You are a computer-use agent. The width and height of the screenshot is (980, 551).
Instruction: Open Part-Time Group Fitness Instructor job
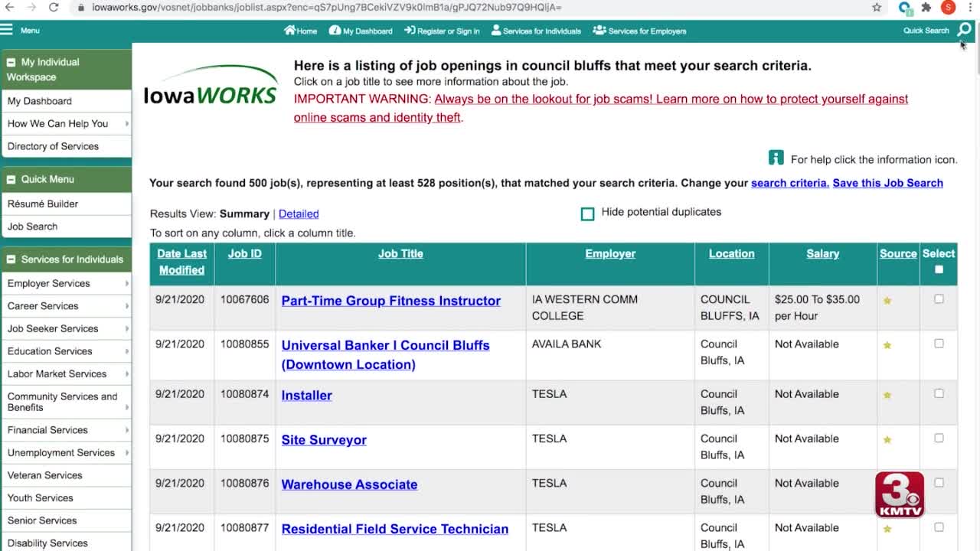[390, 301]
